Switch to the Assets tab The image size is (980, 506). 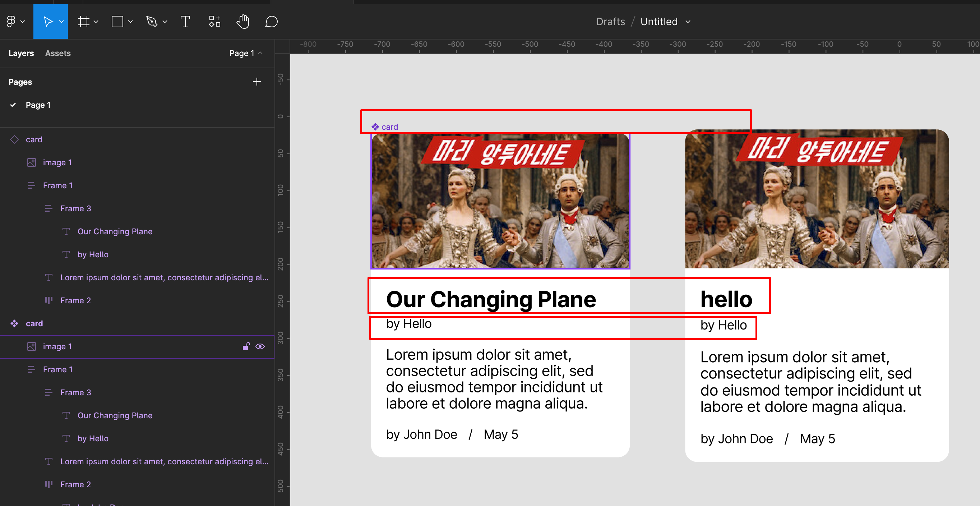click(58, 53)
